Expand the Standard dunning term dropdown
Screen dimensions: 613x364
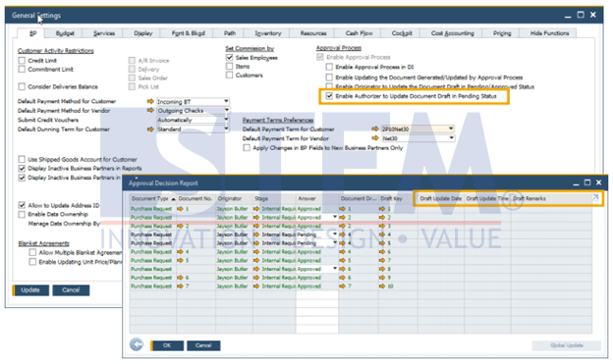(226, 129)
